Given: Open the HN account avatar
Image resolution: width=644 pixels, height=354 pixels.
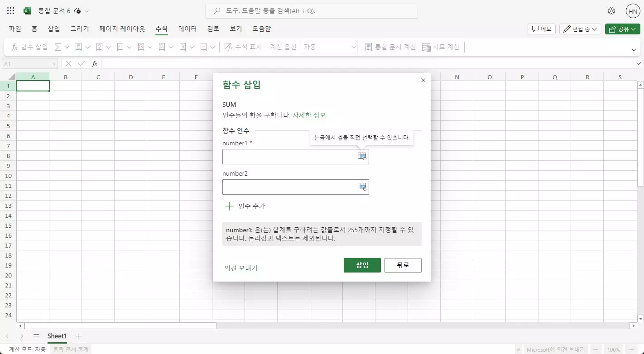Looking at the screenshot, I should [633, 11].
